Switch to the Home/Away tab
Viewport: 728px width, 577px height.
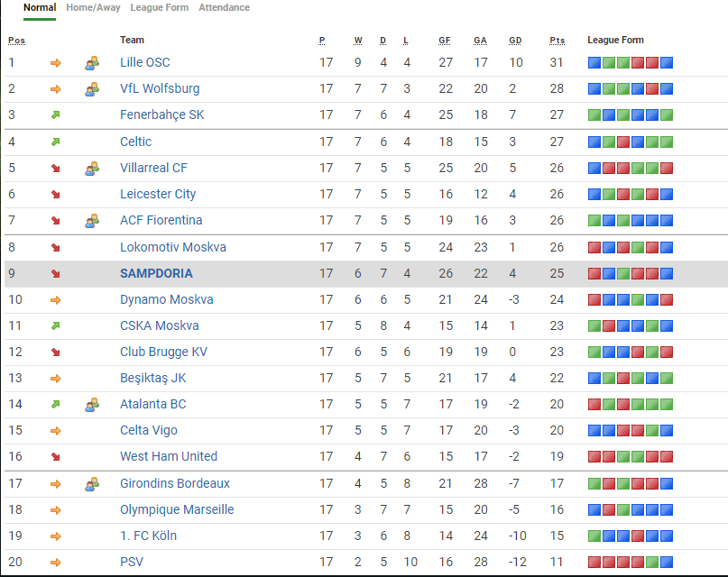pyautogui.click(x=93, y=7)
